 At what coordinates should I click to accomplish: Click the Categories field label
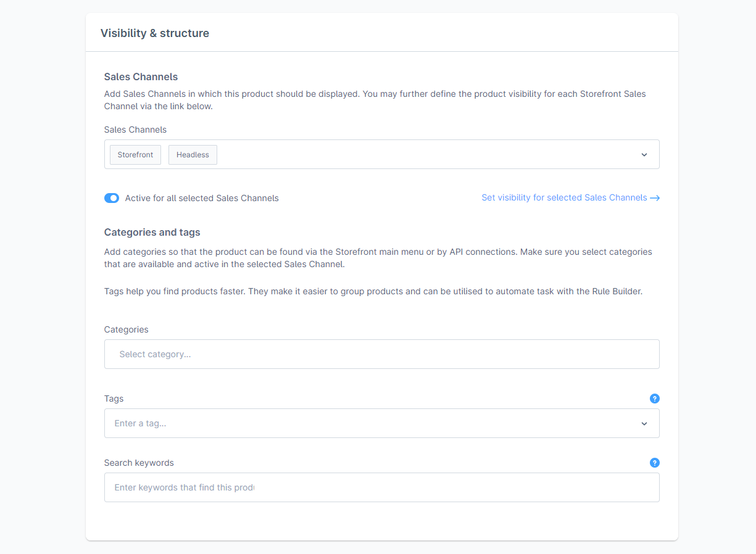click(126, 329)
